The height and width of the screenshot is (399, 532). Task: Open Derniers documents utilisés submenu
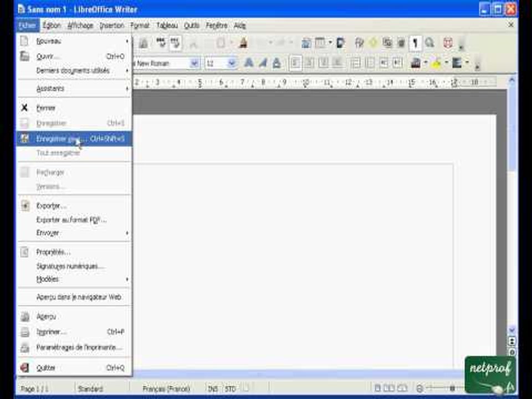click(x=74, y=70)
